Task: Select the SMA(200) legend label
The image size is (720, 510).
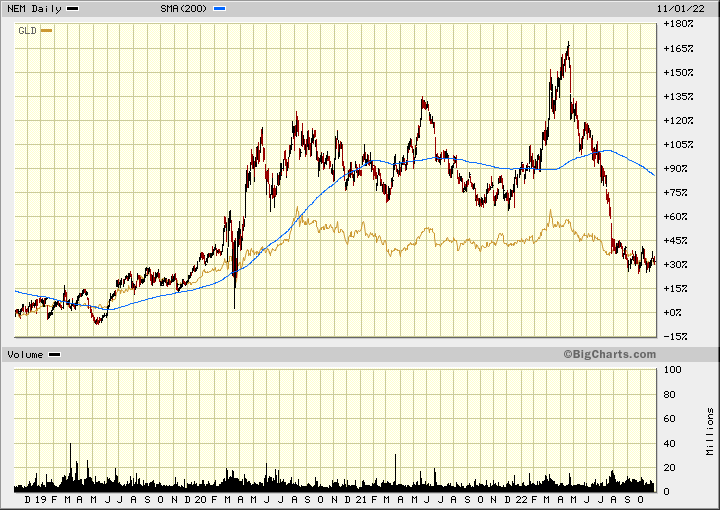Action: (184, 9)
